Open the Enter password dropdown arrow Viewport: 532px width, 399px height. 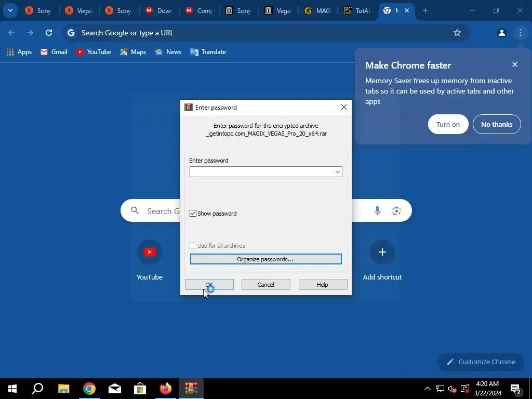coord(337,172)
